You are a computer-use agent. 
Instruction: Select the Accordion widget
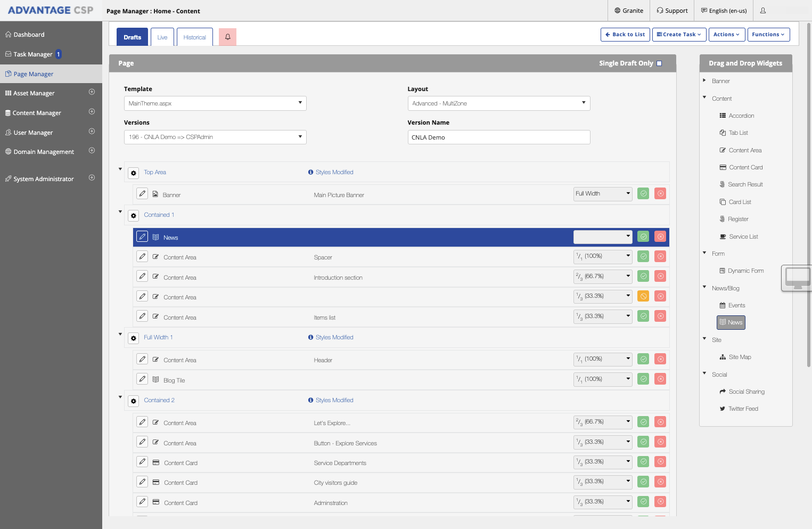(736, 116)
